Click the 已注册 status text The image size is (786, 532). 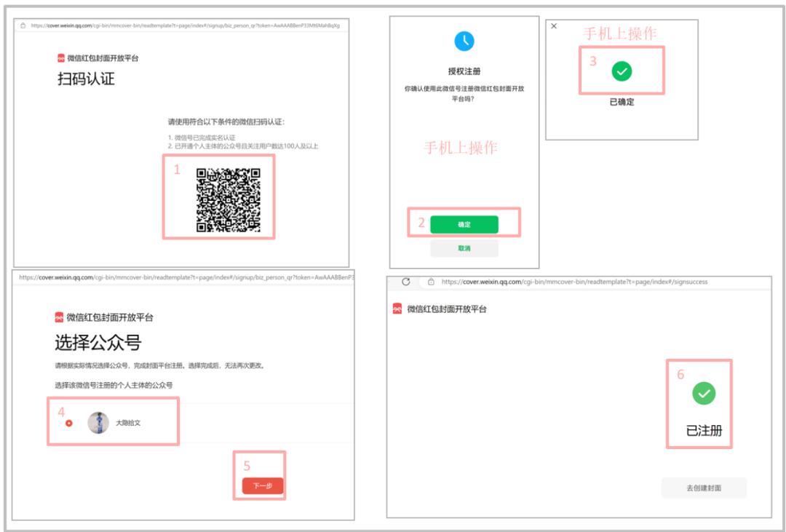tap(704, 431)
